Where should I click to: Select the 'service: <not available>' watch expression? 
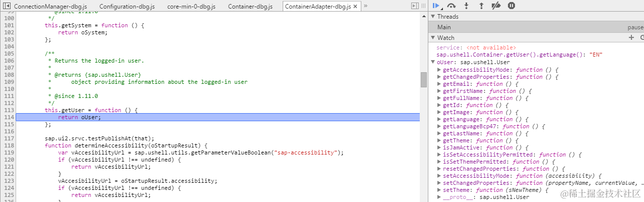coord(476,47)
